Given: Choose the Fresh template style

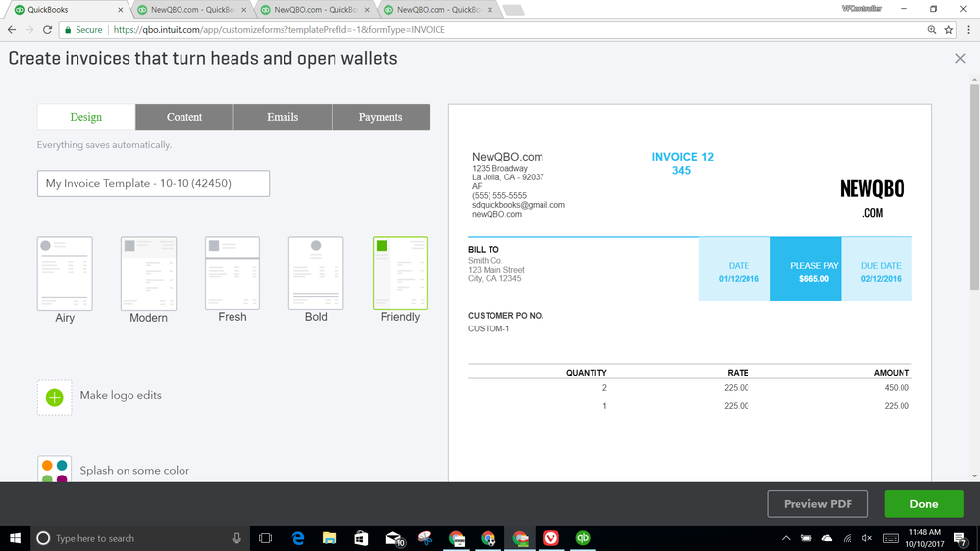Looking at the screenshot, I should coord(232,273).
